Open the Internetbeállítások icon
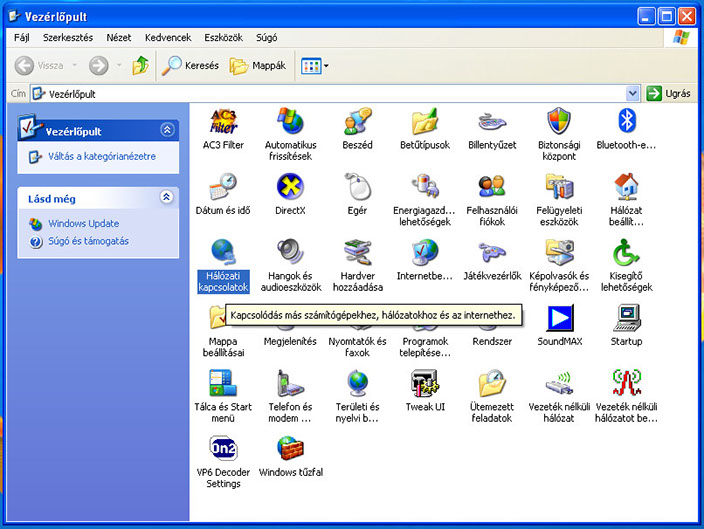Image resolution: width=704 pixels, height=529 pixels. click(425, 252)
